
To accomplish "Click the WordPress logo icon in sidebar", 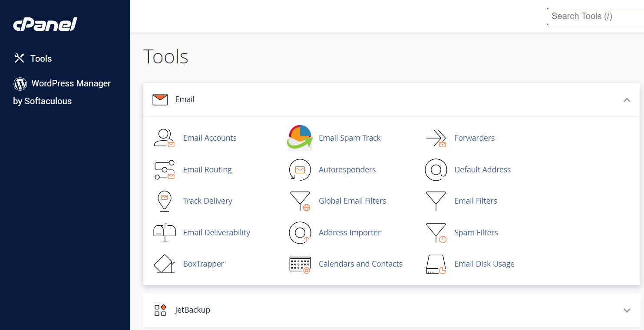I will pos(20,84).
